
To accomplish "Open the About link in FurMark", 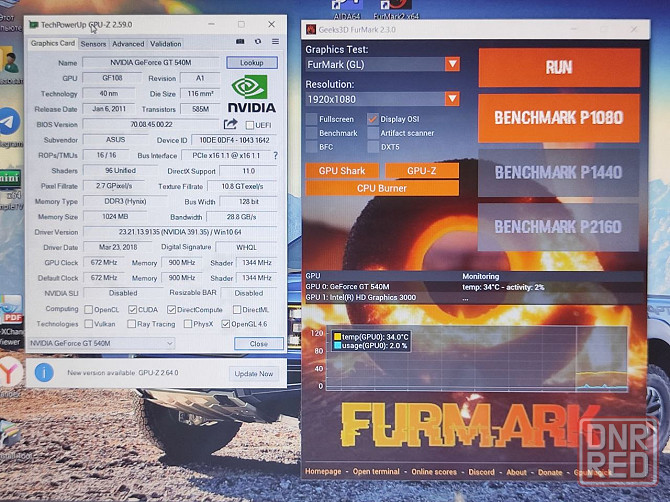I will tap(516, 472).
